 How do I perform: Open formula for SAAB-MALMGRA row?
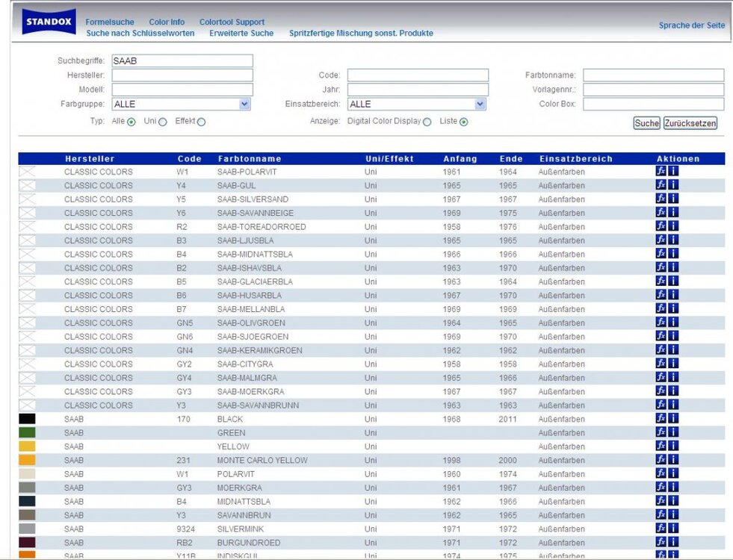661,377
